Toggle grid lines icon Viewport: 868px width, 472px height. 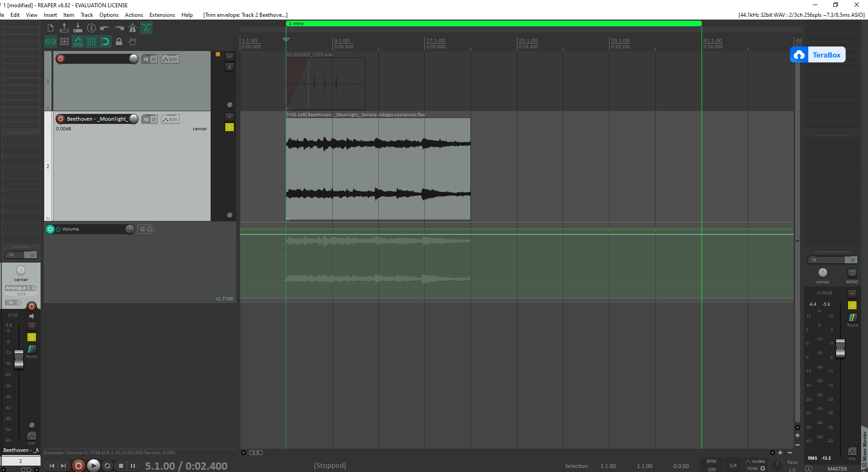(92, 42)
